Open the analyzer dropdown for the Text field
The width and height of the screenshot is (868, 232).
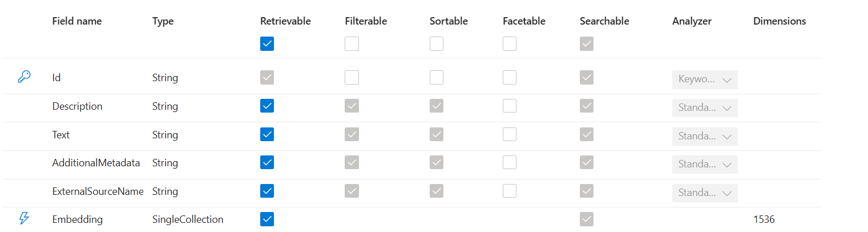pyautogui.click(x=705, y=136)
